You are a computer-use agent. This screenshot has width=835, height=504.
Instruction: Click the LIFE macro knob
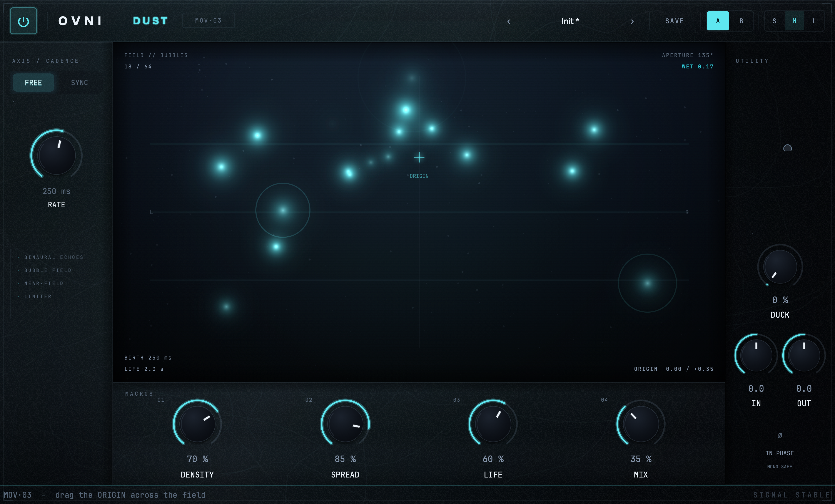click(x=493, y=424)
